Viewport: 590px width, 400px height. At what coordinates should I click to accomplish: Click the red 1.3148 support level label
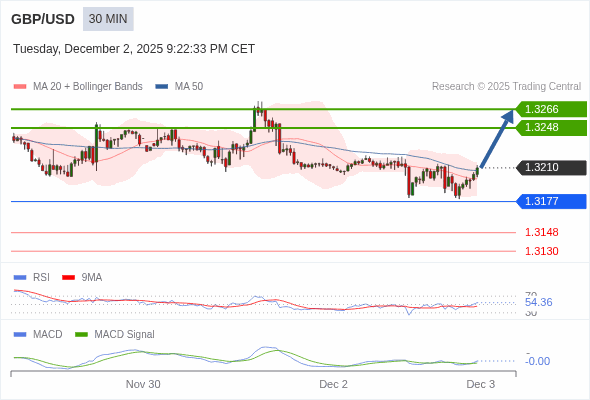click(542, 233)
